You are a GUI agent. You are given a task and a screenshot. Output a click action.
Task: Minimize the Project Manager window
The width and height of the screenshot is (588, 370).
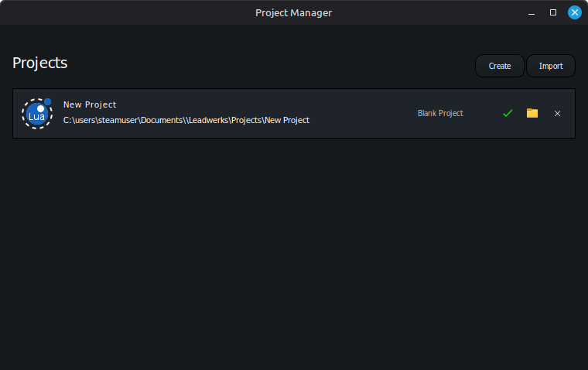point(532,12)
